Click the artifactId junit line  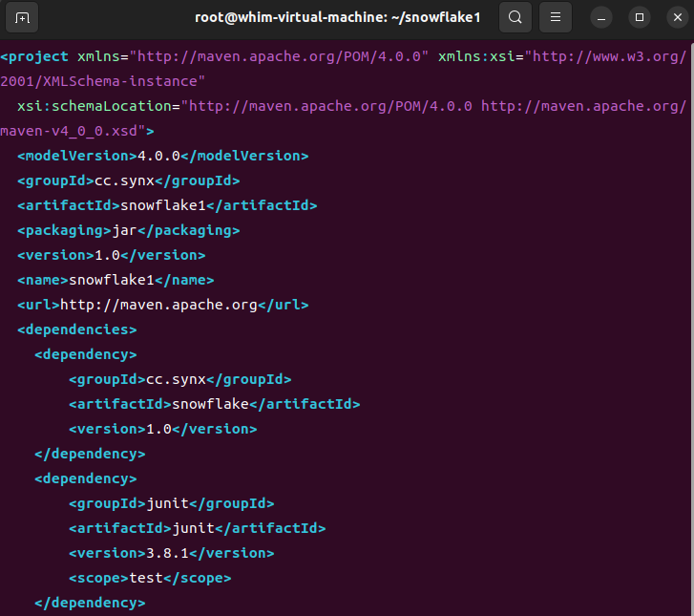(198, 528)
